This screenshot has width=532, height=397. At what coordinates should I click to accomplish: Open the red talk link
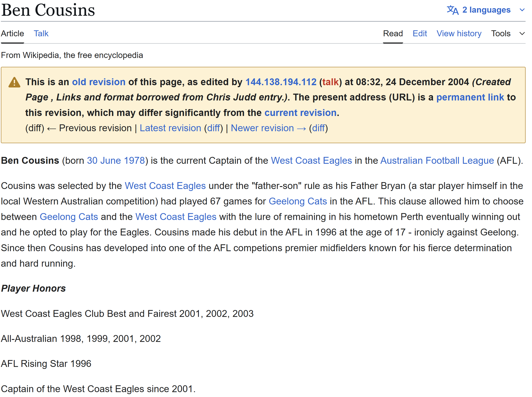pyautogui.click(x=330, y=82)
